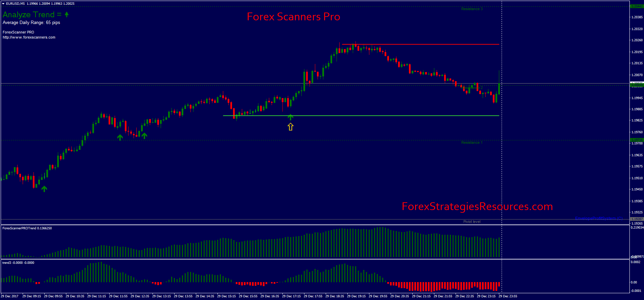Click the 0.0002 value on trend3 scale
644x300 pixels.
[x=636, y=262]
